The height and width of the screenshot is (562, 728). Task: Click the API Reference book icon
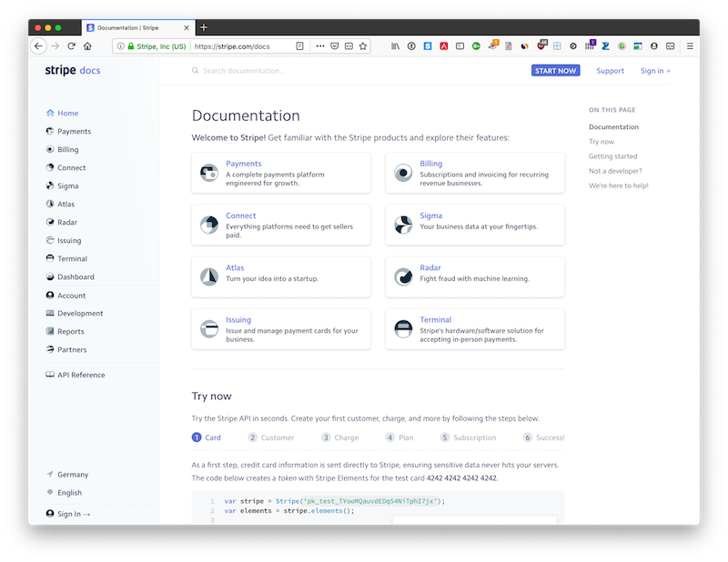(x=50, y=375)
